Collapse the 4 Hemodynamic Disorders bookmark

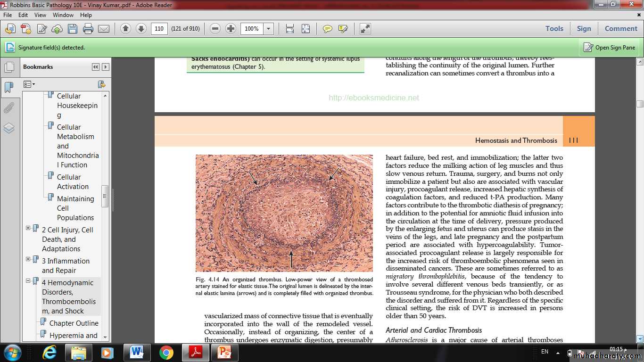pyautogui.click(x=28, y=281)
